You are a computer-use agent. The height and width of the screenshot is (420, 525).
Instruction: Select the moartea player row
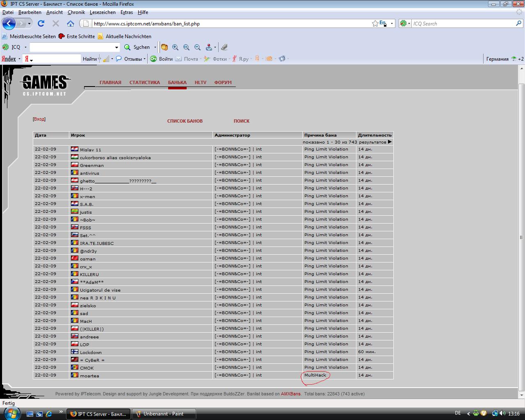click(x=213, y=375)
